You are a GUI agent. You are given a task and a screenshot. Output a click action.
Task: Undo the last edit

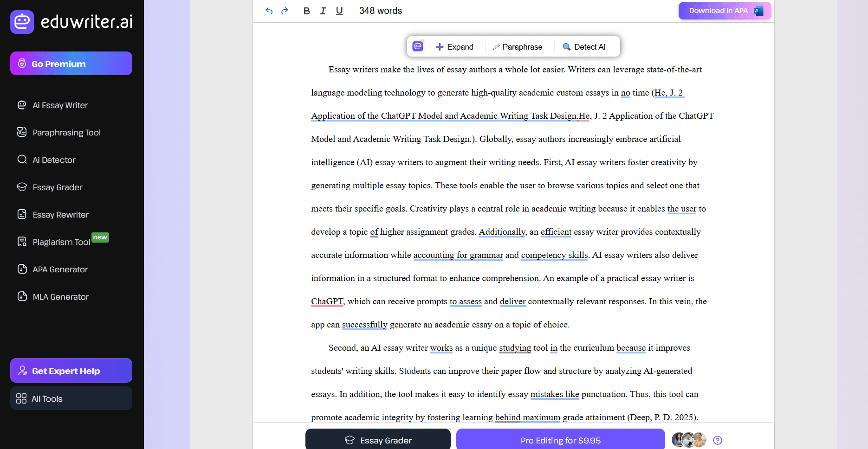click(x=269, y=10)
